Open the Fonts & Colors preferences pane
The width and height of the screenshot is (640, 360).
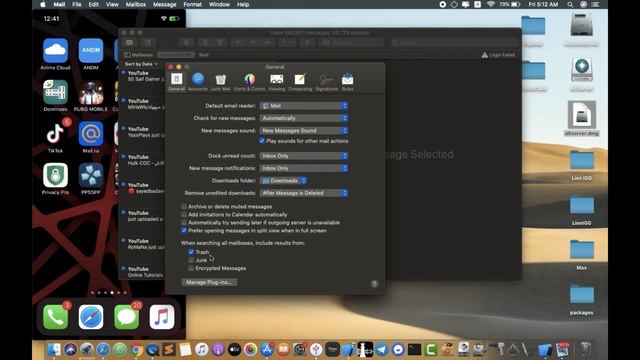coord(249,82)
